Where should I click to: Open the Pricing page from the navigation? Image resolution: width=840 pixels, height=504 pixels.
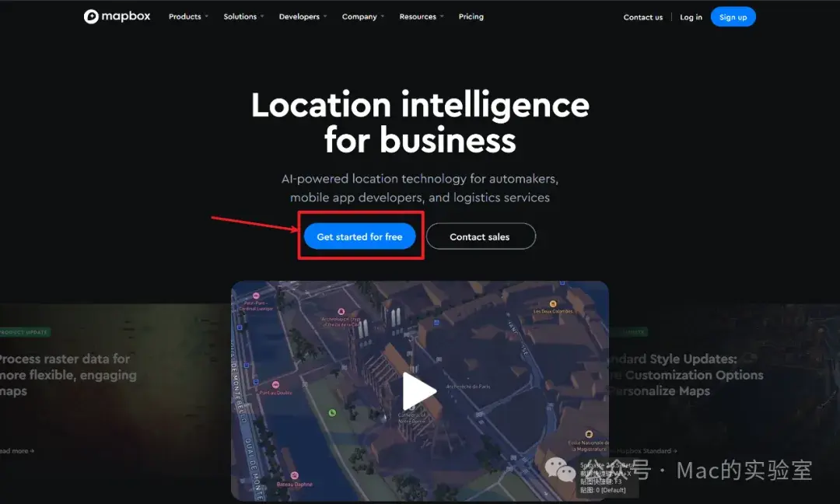point(471,16)
